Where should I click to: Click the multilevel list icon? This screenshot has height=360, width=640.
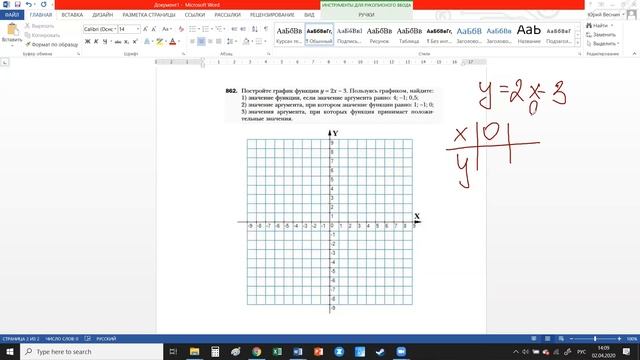[x=219, y=29]
